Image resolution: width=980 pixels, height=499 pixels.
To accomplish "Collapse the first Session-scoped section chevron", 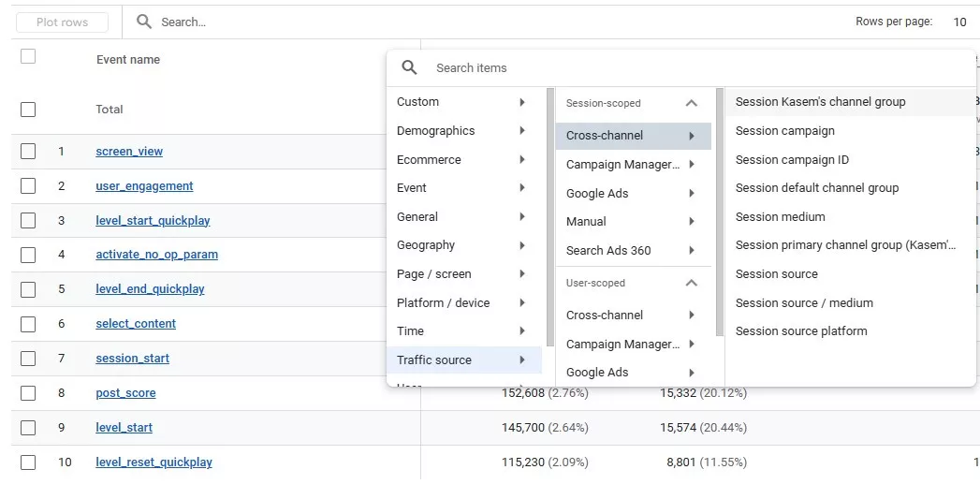I will tap(691, 103).
